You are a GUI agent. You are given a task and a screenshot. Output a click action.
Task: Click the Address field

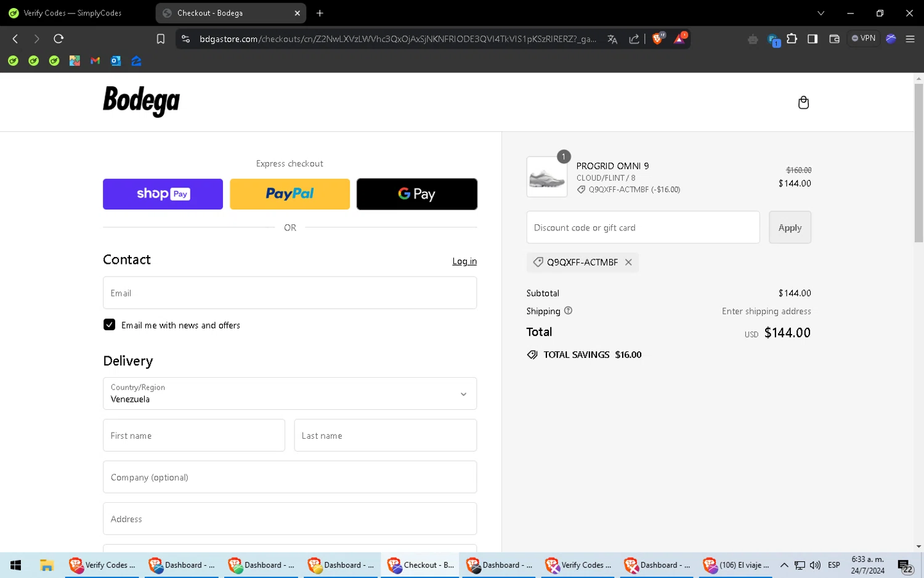[290, 519]
